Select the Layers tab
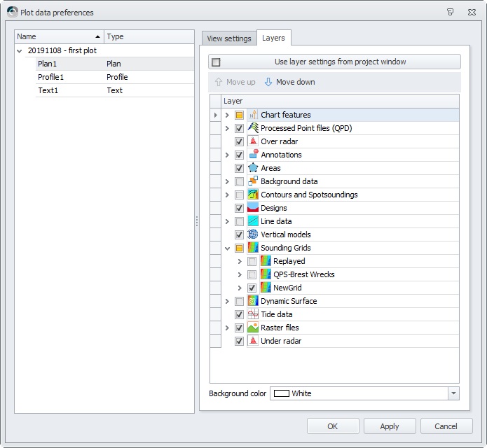487x448 pixels. pos(273,38)
